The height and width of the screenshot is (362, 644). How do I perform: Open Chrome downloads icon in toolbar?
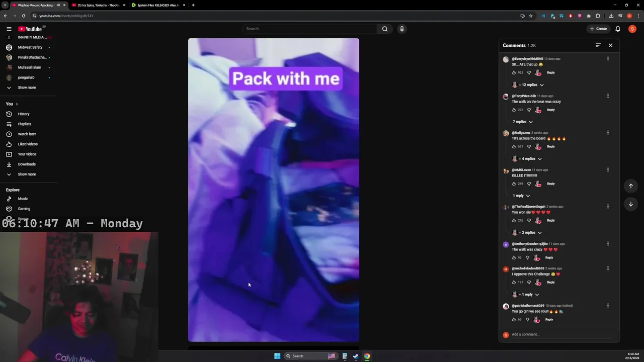pos(611,16)
